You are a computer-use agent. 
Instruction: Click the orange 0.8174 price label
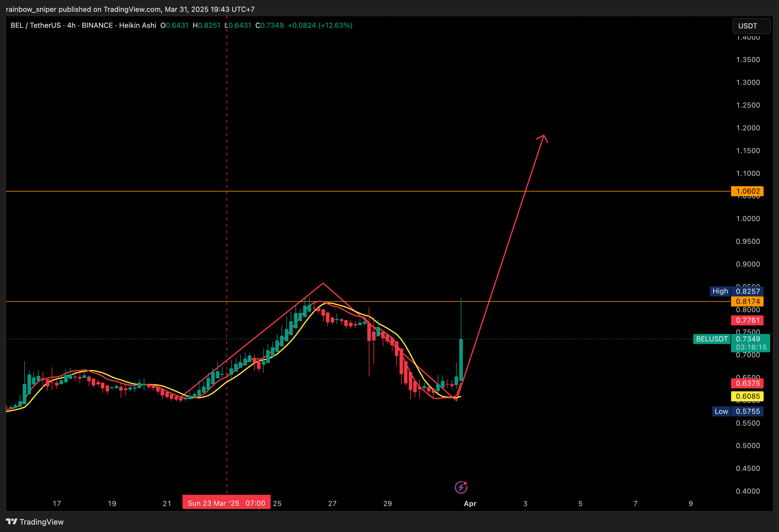pyautogui.click(x=747, y=301)
